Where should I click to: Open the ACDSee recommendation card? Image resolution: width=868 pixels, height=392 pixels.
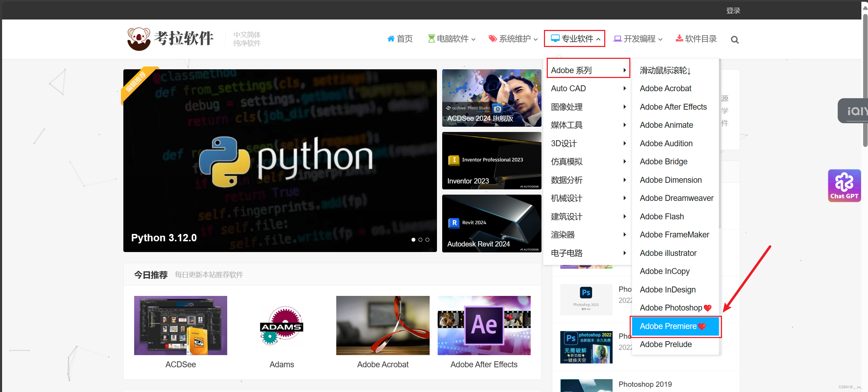[x=180, y=332]
